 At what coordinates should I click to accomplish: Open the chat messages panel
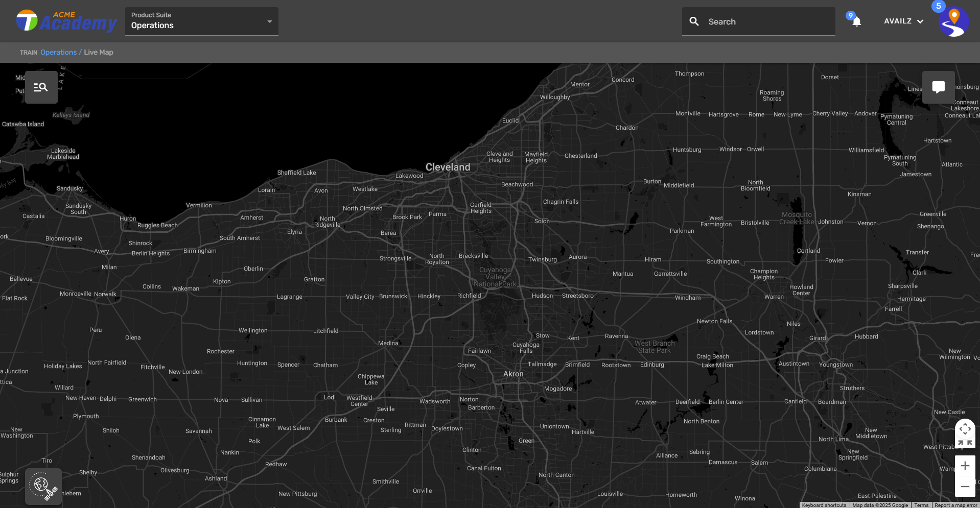pyautogui.click(x=938, y=87)
